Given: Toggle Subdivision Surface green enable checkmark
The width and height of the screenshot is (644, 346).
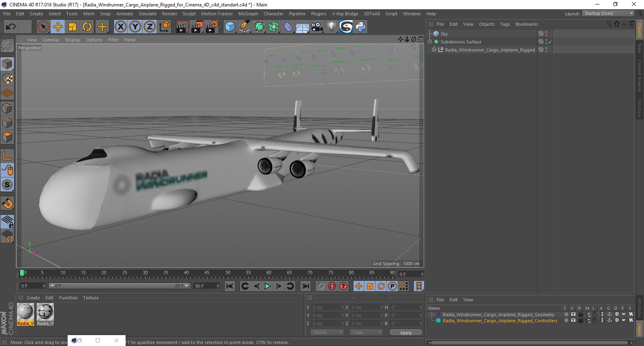Looking at the screenshot, I should [x=550, y=42].
